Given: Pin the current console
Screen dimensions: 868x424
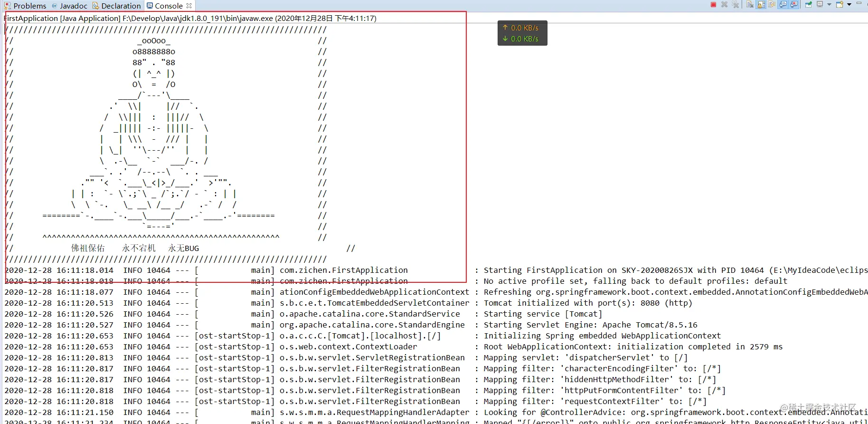Looking at the screenshot, I should pyautogui.click(x=808, y=4).
